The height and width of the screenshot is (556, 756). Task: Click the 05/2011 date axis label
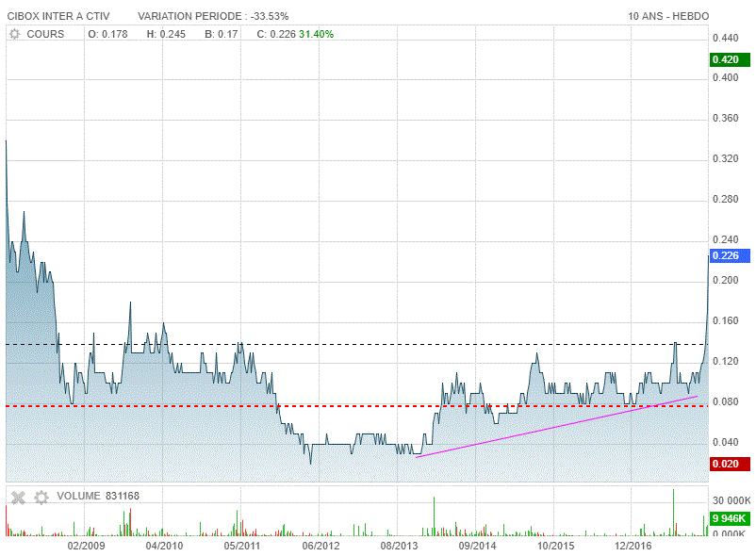coord(242,546)
